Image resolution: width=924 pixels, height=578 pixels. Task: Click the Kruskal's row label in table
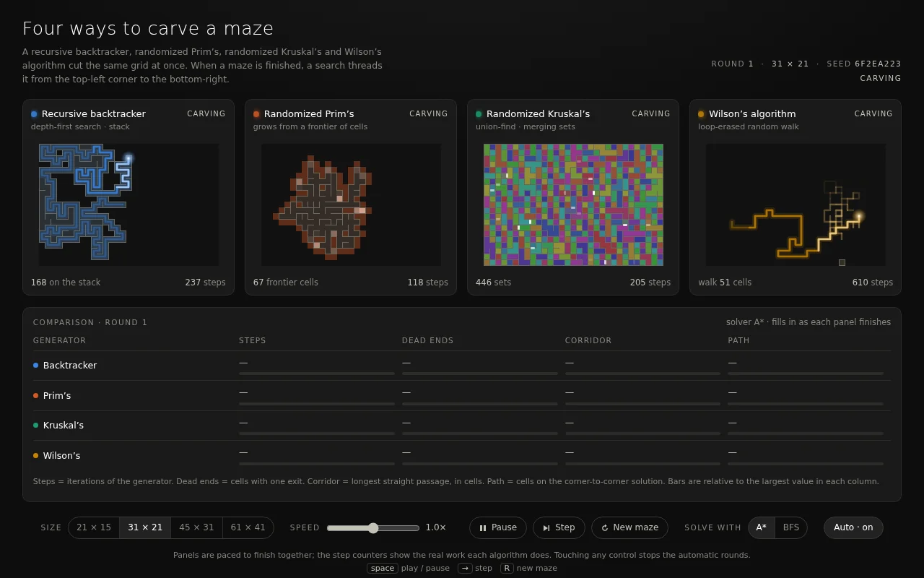pyautogui.click(x=64, y=426)
